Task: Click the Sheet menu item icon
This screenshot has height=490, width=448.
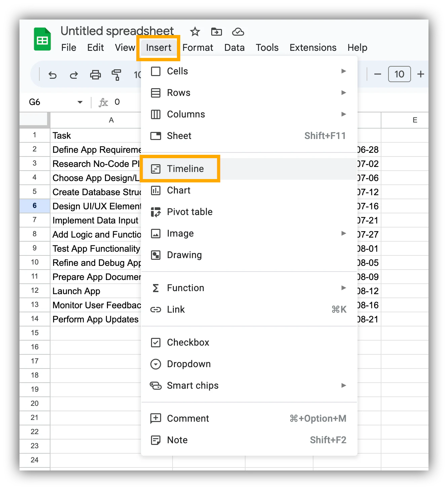Action: coord(156,136)
